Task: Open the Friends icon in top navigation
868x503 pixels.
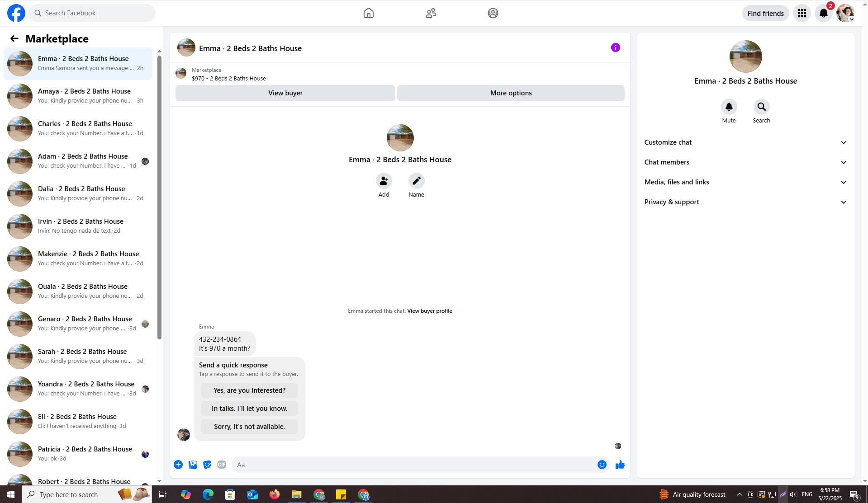Action: point(431,13)
